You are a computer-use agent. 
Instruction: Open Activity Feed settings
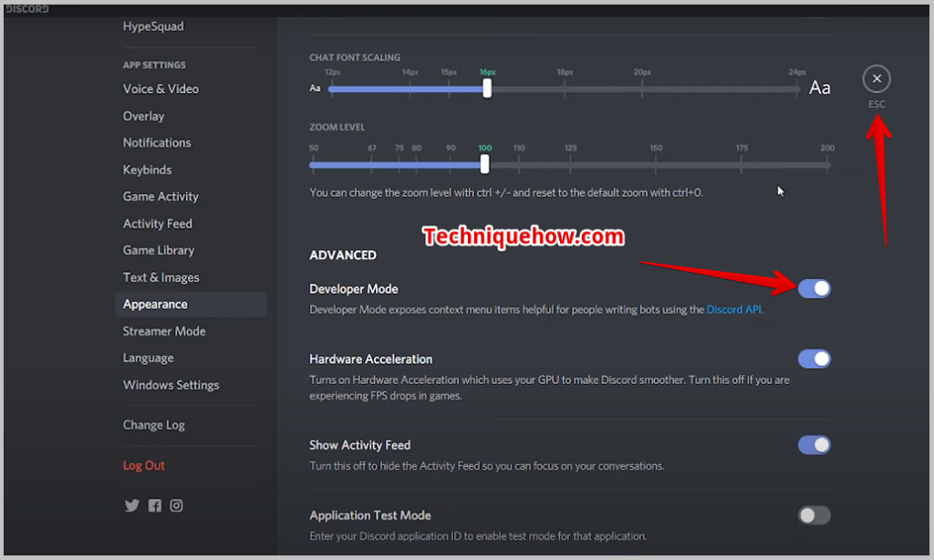[x=157, y=224]
